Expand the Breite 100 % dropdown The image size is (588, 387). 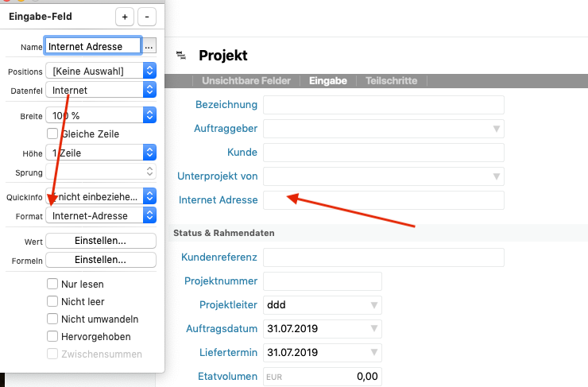coord(149,115)
